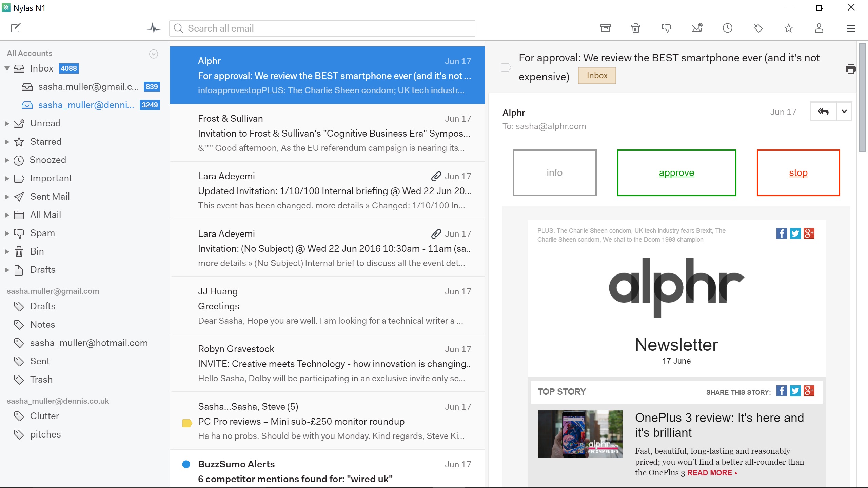
Task: Click the Inbox label tag on subject
Action: [x=597, y=76]
